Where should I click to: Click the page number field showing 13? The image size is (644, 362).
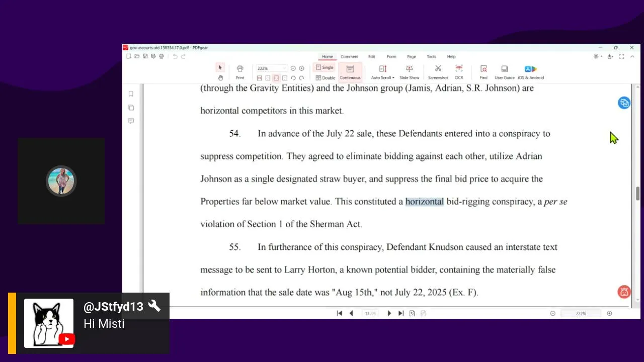[x=370, y=313]
